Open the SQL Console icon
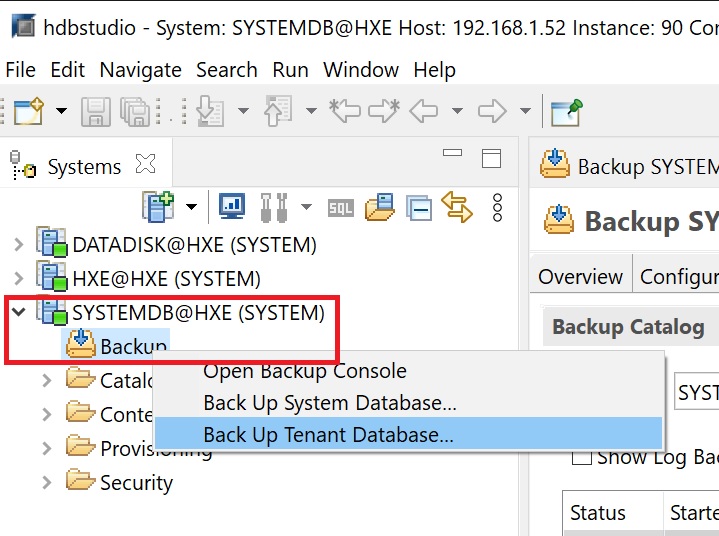719x536 pixels. [x=340, y=208]
